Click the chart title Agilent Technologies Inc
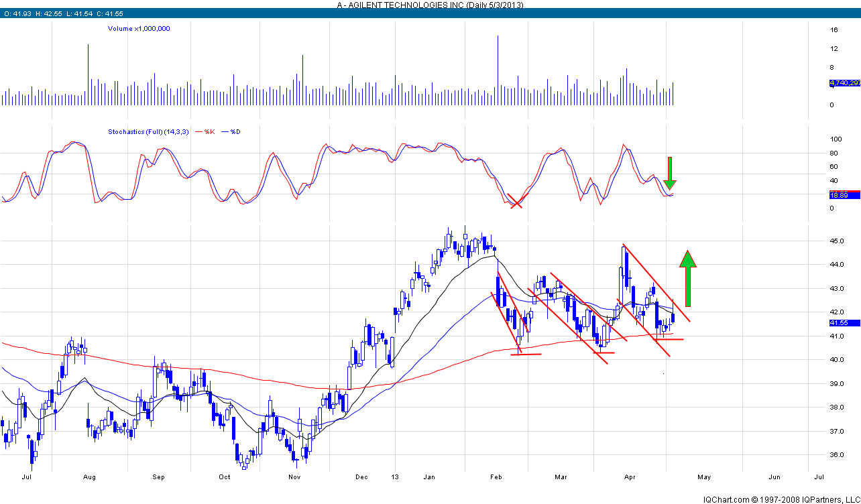Screen dimensions: 861x504 (x=430, y=5)
